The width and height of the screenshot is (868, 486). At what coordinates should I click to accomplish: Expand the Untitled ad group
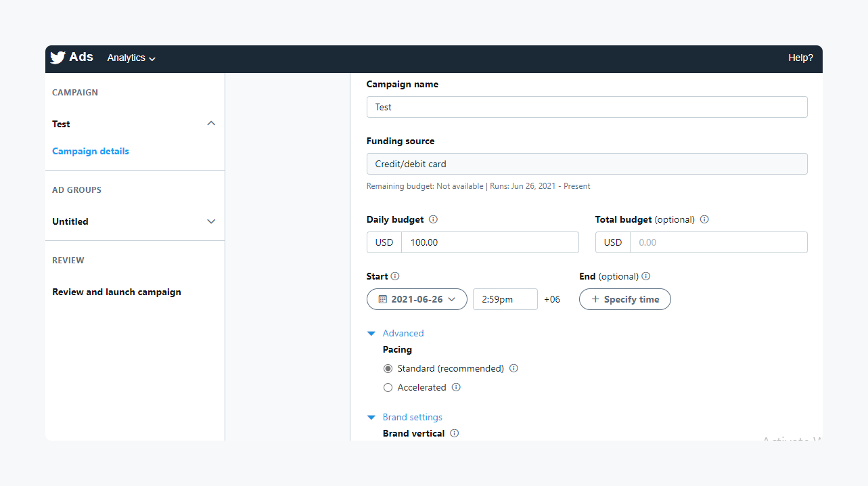click(x=211, y=221)
